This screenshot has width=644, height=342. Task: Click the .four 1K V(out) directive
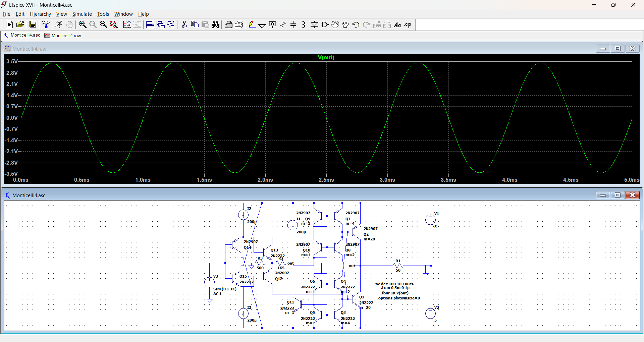pos(395,293)
